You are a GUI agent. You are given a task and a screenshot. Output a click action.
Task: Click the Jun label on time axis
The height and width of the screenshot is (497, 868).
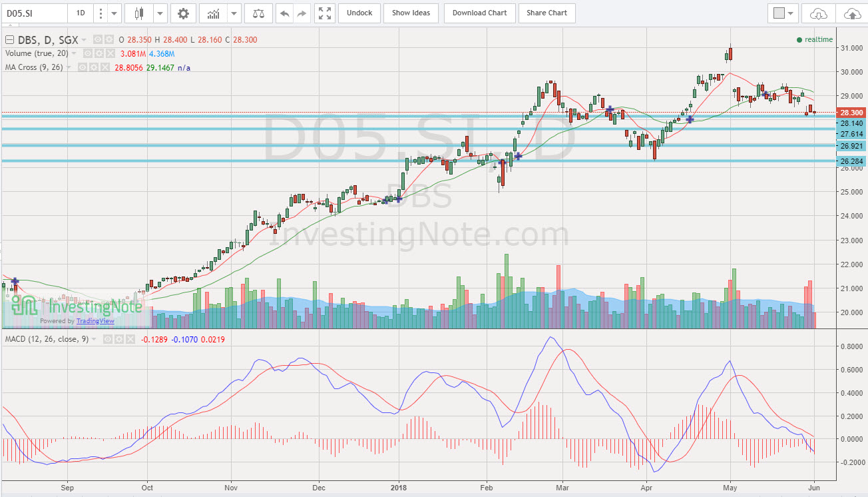(x=815, y=488)
